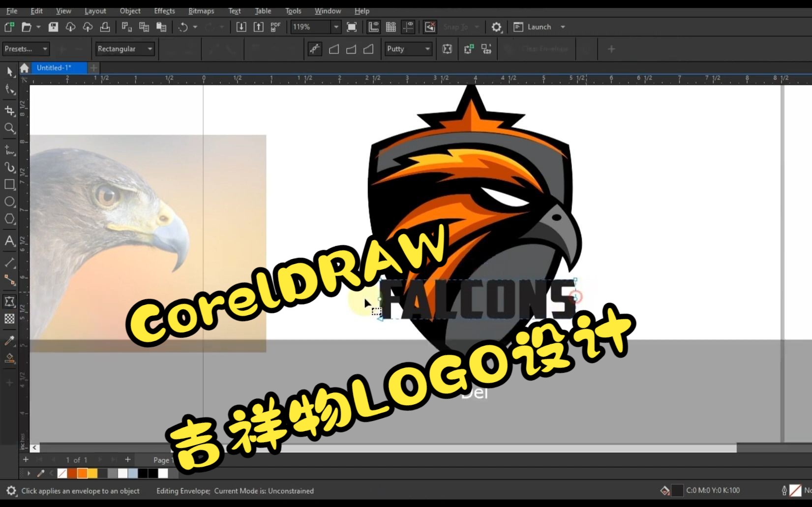Screen dimensions: 812x507
Task: Select the Transparency checkerboard tool
Action: (9, 319)
